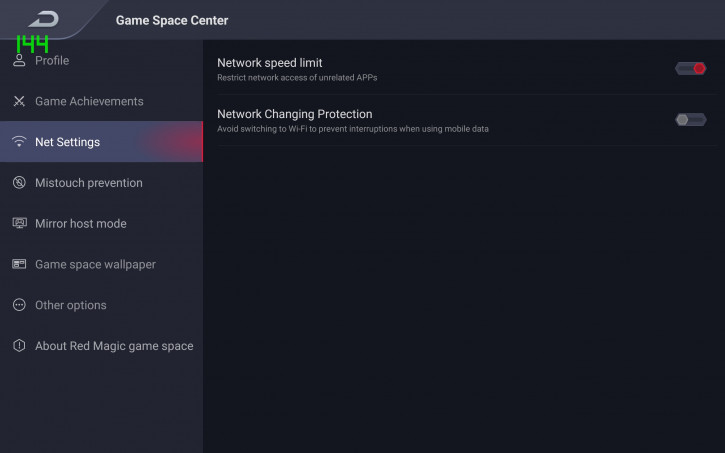Image resolution: width=725 pixels, height=453 pixels.
Task: Click the Mirror host mode monitor icon
Action: (19, 223)
